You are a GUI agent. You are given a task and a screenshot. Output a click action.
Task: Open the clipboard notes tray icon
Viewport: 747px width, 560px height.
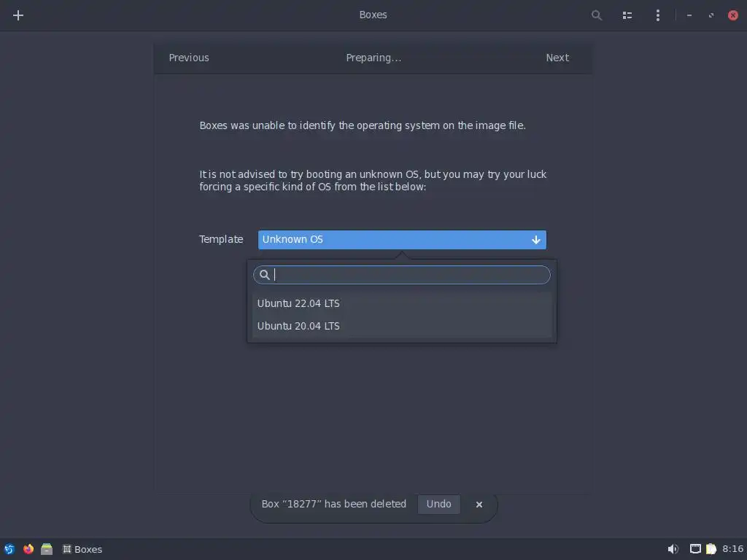pyautogui.click(x=711, y=549)
